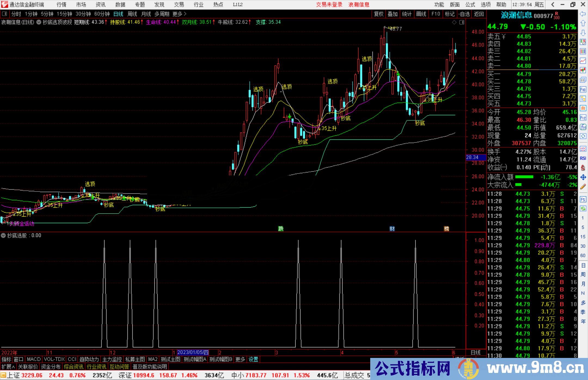
Task: Click the 设置 link in indicator tab bar
Action: (x=253, y=359)
